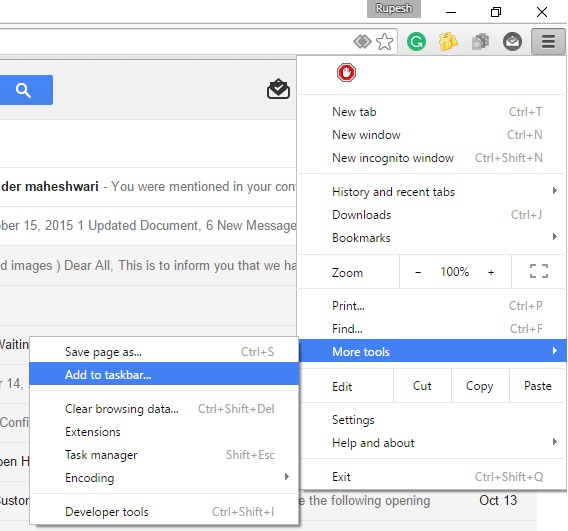Increase zoom with the plus button
The image size is (568, 531).
[x=491, y=272]
